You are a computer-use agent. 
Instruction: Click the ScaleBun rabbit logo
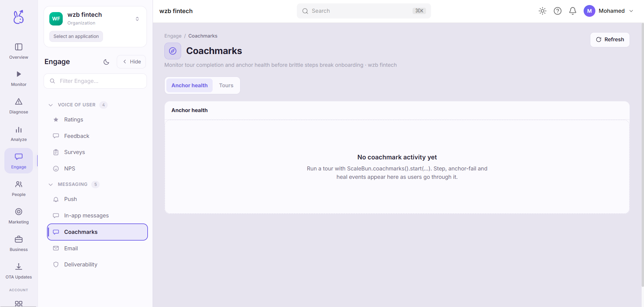[18, 17]
